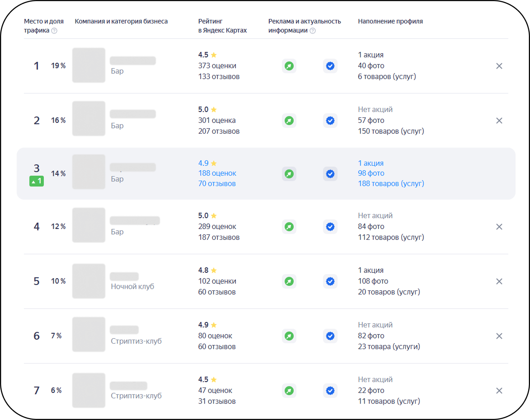Remove the Ночной клуб row
The image size is (530, 420).
pos(499,281)
